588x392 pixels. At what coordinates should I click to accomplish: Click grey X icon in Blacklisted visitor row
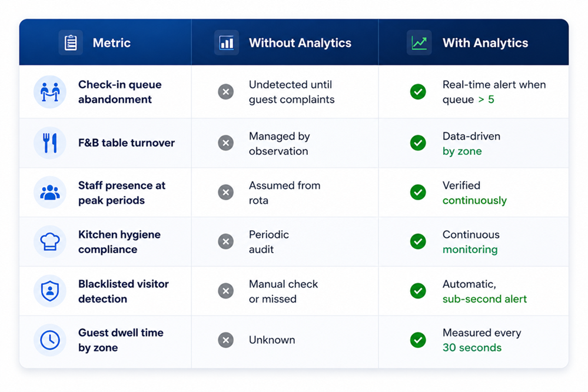click(226, 291)
